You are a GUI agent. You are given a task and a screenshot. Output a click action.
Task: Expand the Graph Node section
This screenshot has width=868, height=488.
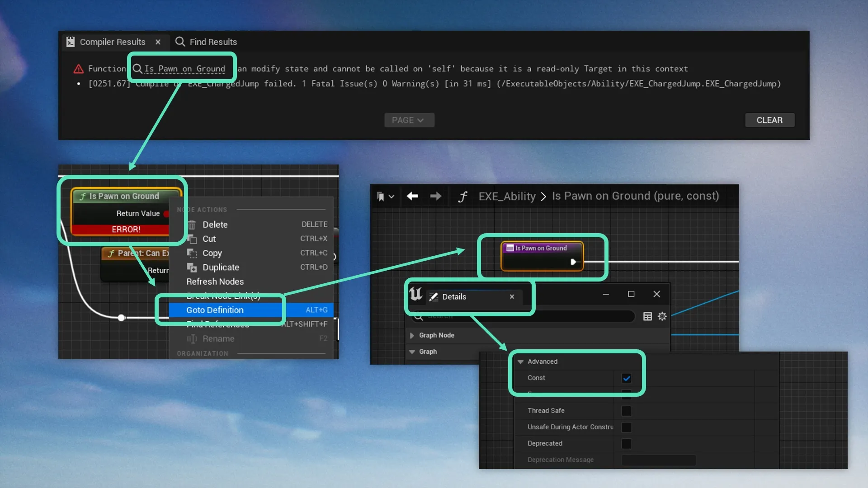click(412, 335)
